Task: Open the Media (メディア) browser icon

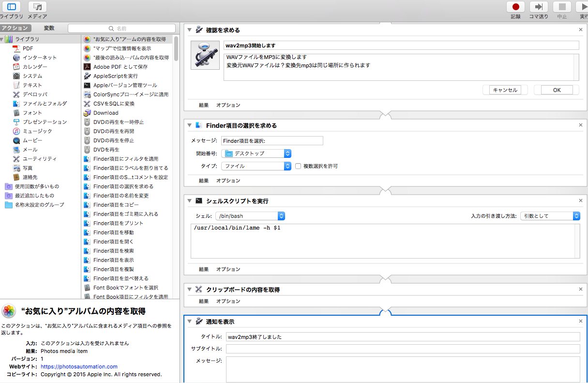Action: (x=37, y=7)
